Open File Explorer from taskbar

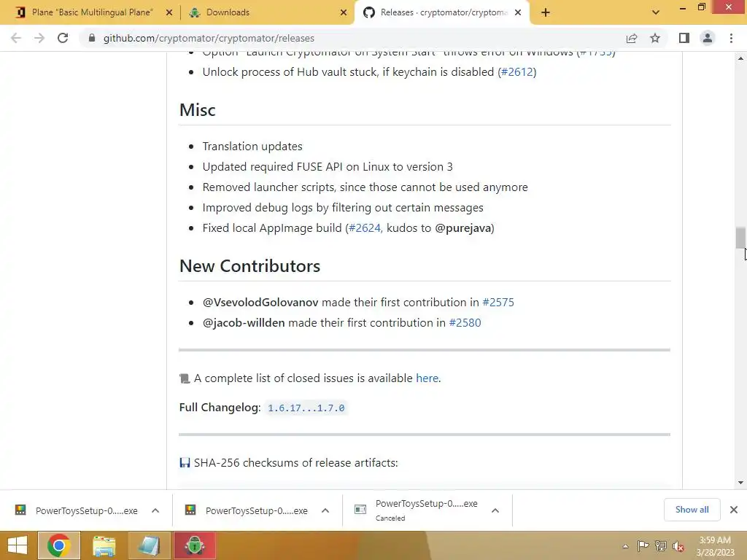(x=104, y=545)
